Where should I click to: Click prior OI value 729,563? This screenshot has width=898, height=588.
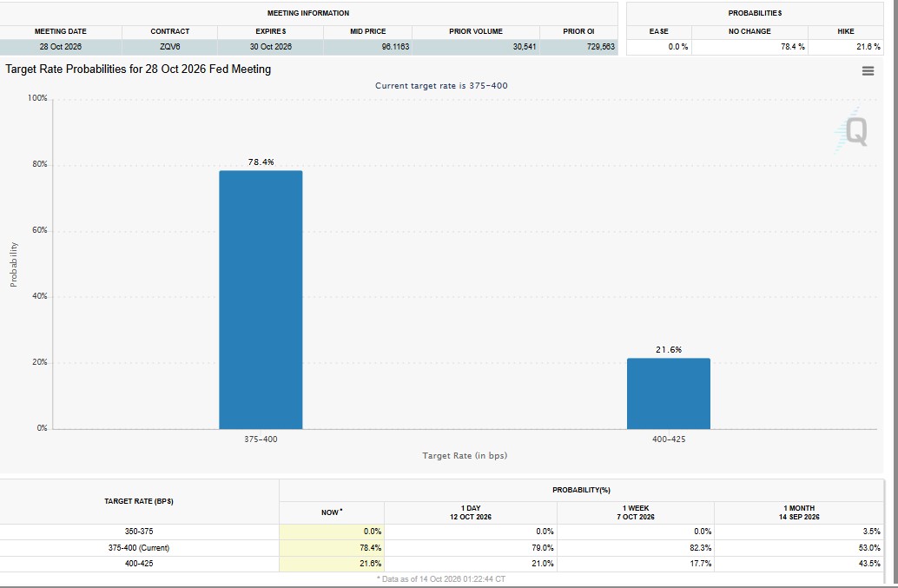click(601, 47)
